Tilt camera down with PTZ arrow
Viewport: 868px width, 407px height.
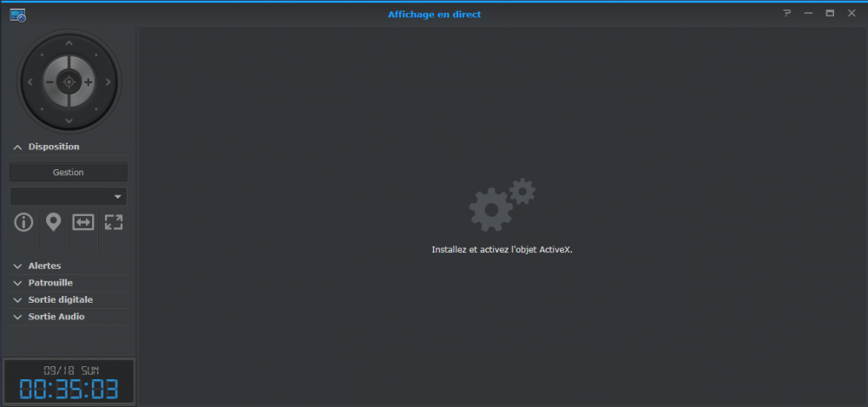coord(69,121)
